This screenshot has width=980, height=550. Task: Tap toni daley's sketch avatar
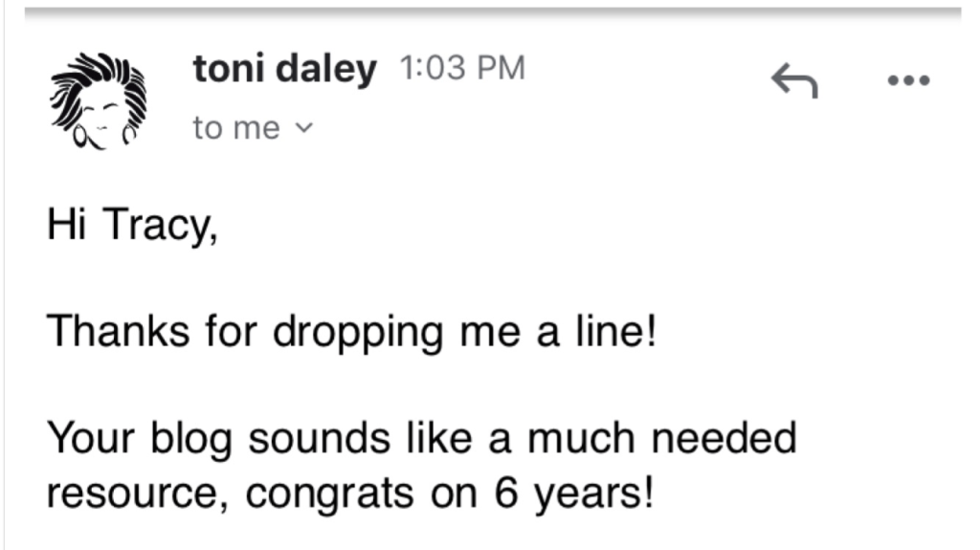(x=99, y=99)
